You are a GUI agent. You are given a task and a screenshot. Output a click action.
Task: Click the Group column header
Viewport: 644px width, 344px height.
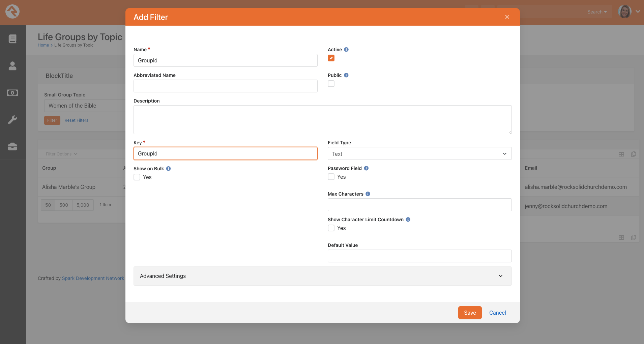(x=49, y=168)
